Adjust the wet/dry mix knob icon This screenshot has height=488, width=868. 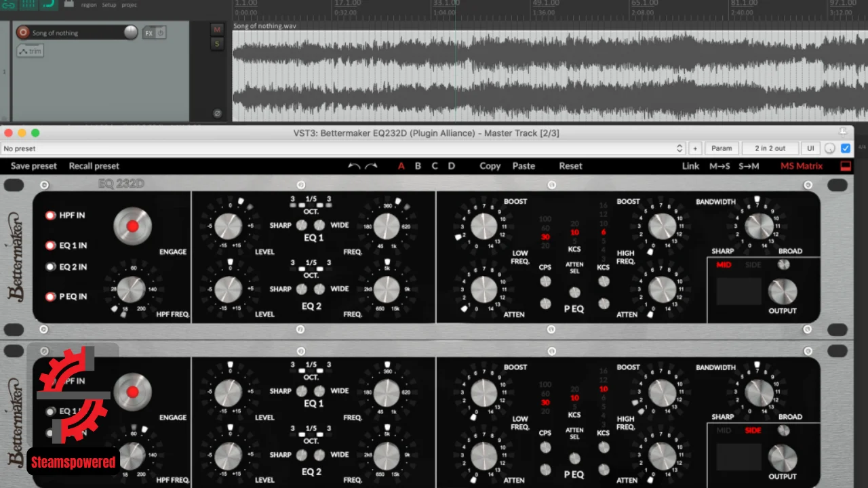(830, 148)
